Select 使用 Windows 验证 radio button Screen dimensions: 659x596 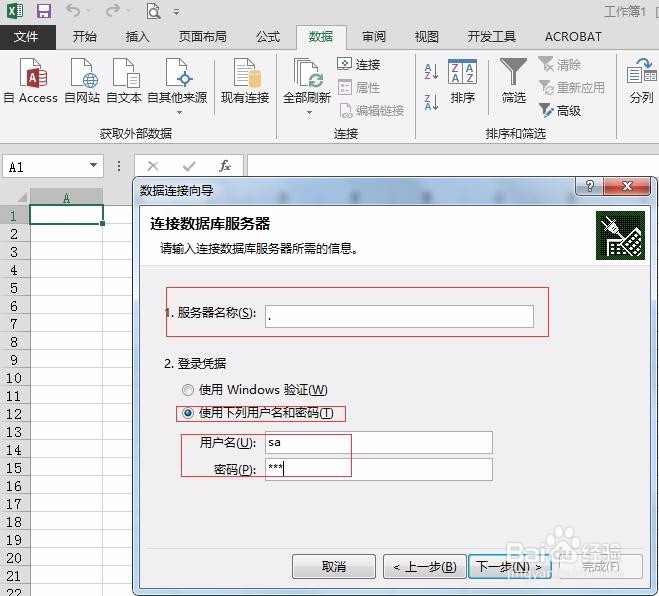[x=188, y=390]
